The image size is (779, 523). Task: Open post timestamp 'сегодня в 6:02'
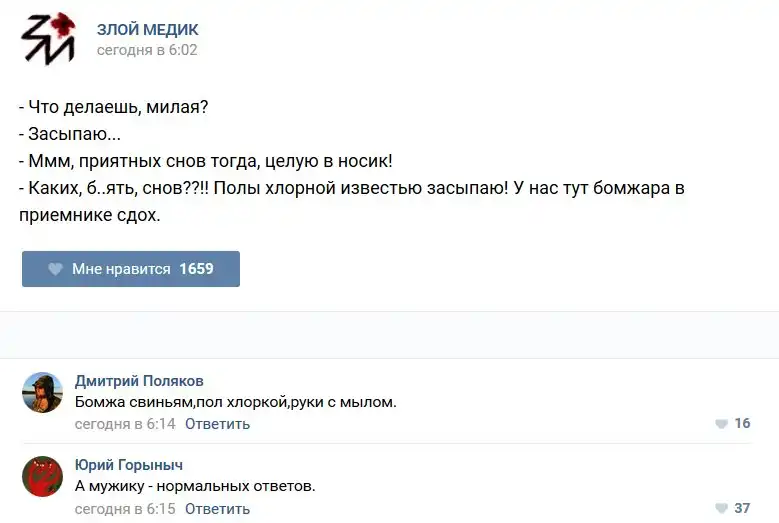147,50
